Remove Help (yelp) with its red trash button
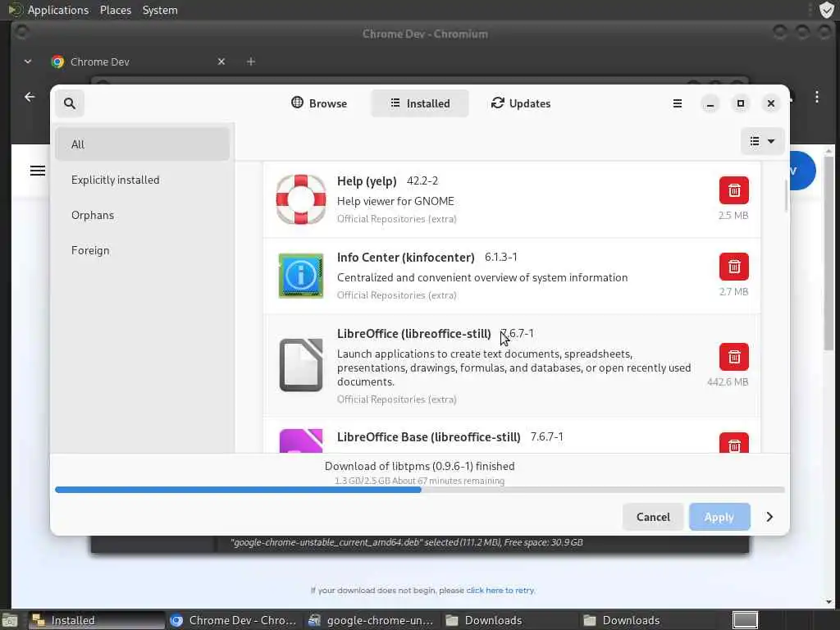 point(734,190)
